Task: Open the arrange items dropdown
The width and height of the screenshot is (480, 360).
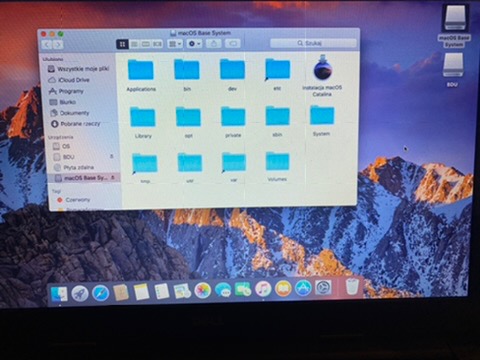Action: [x=175, y=44]
